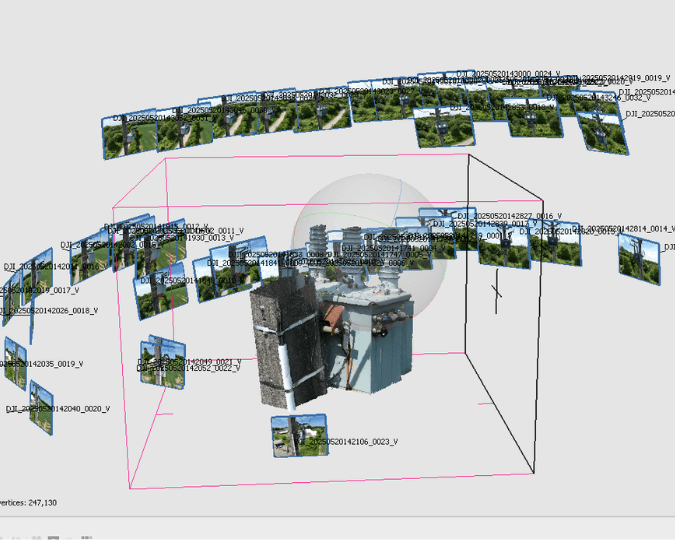Screen dimensions: 675x540
Task: Click the camera label ending in 0014_V
Action: point(630,229)
